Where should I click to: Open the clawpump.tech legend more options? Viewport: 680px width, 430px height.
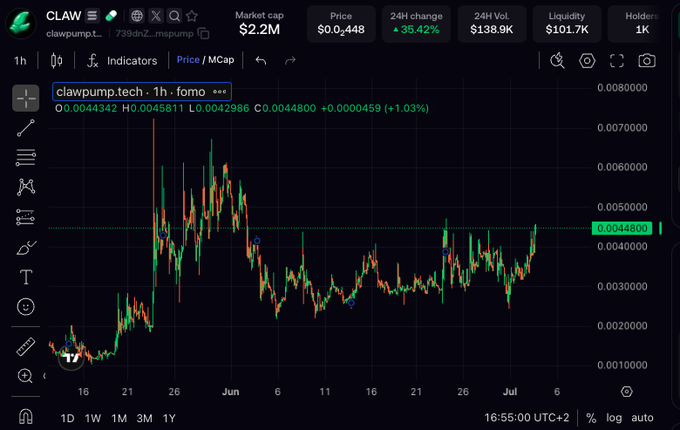(x=219, y=91)
